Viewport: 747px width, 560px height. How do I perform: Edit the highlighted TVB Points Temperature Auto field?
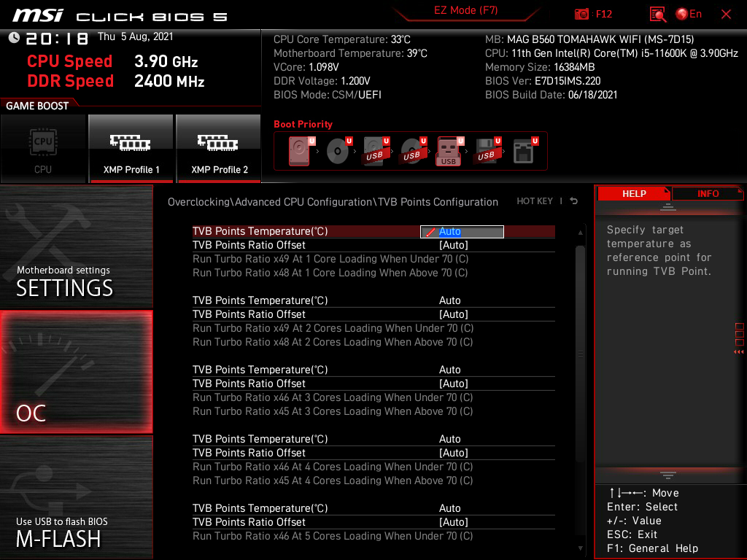click(x=462, y=231)
